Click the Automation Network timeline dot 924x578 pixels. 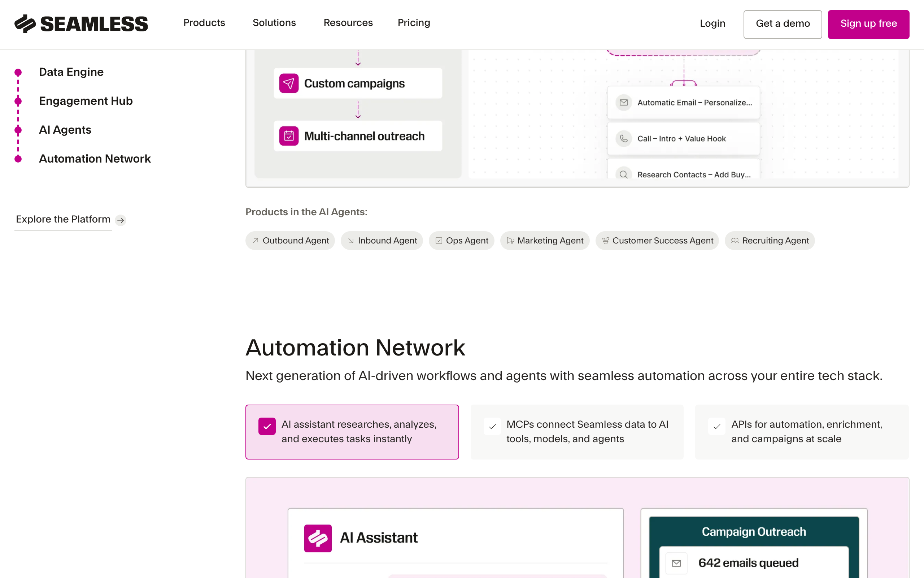[x=18, y=159]
